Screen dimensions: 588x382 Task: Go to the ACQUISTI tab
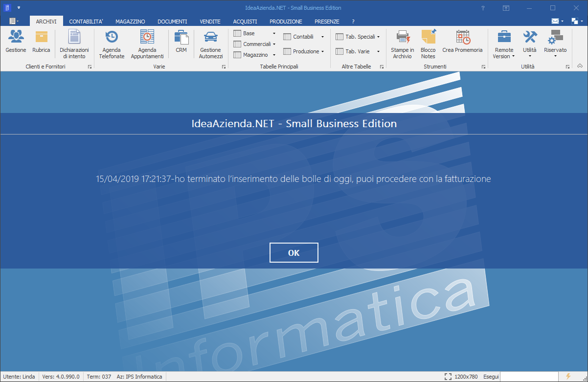click(x=245, y=22)
